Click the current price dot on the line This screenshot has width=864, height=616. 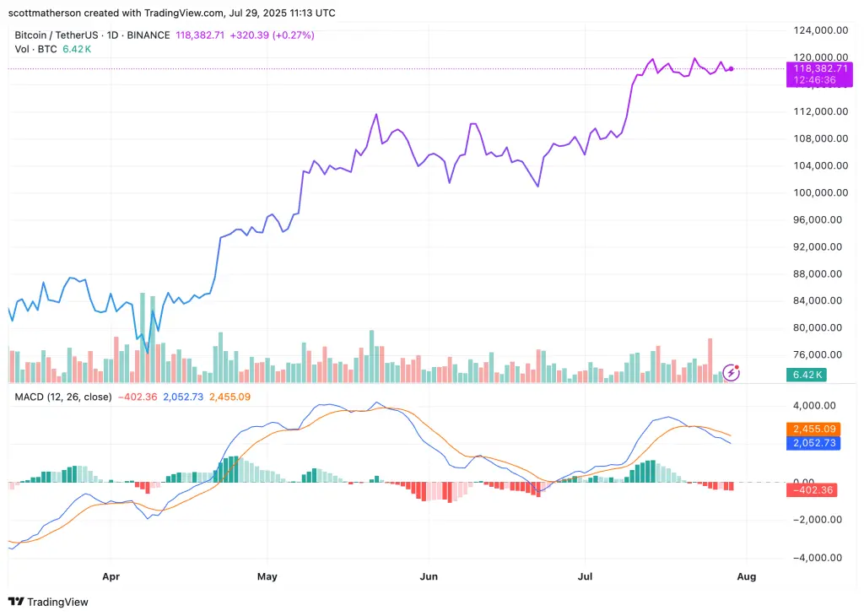coord(732,69)
